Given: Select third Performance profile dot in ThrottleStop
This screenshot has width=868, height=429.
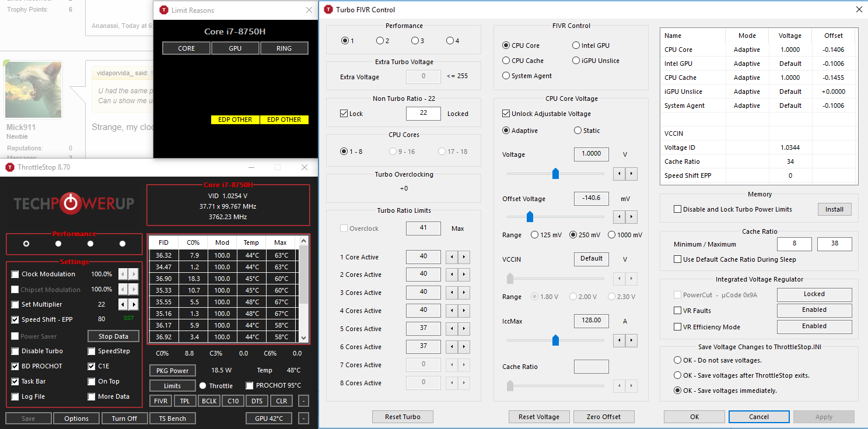Looking at the screenshot, I should coord(90,244).
